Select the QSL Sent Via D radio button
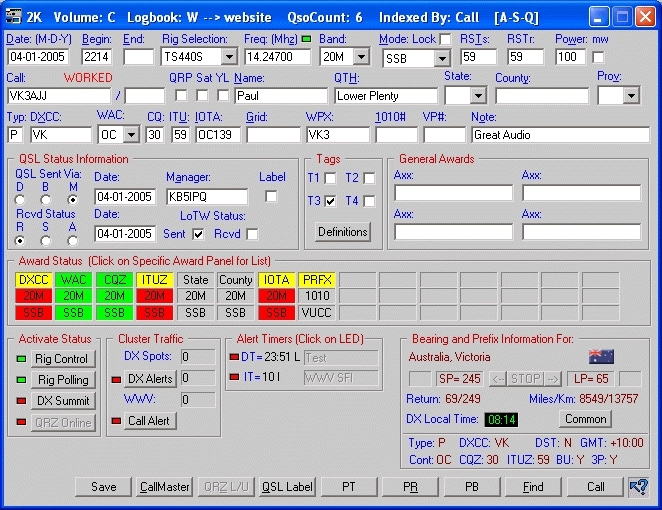662x510 pixels. pyautogui.click(x=21, y=199)
